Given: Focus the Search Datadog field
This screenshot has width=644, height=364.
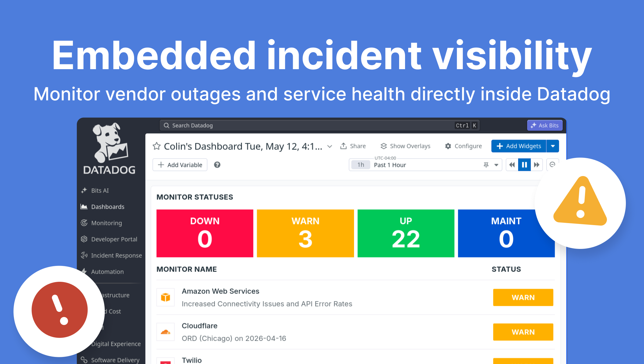Looking at the screenshot, I should (x=320, y=125).
